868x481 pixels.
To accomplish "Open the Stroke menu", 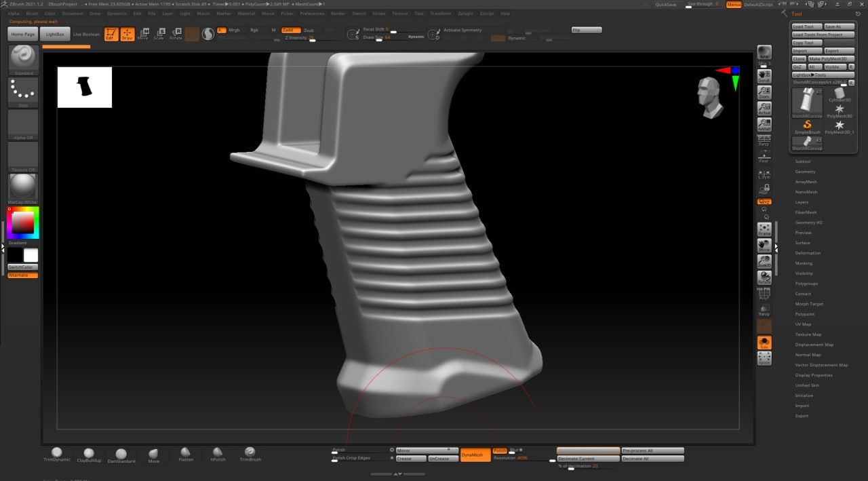I will (x=379, y=14).
